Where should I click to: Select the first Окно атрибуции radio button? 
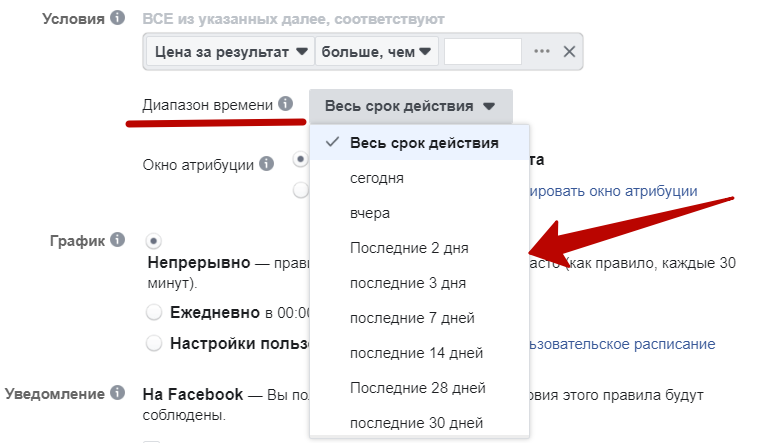pyautogui.click(x=301, y=159)
